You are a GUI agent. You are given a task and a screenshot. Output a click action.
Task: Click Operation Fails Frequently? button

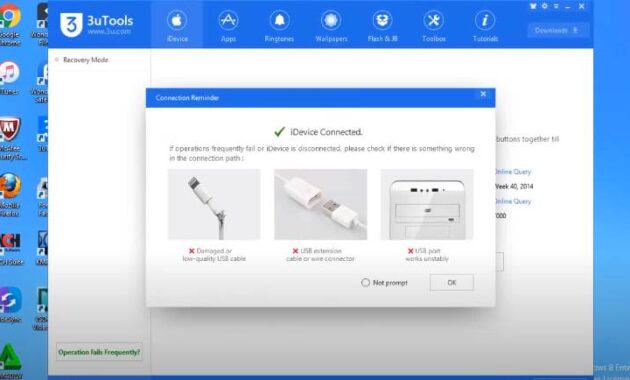point(99,352)
